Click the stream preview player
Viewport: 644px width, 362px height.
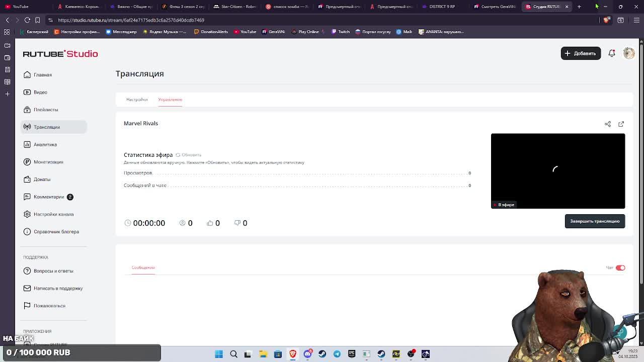[558, 171]
